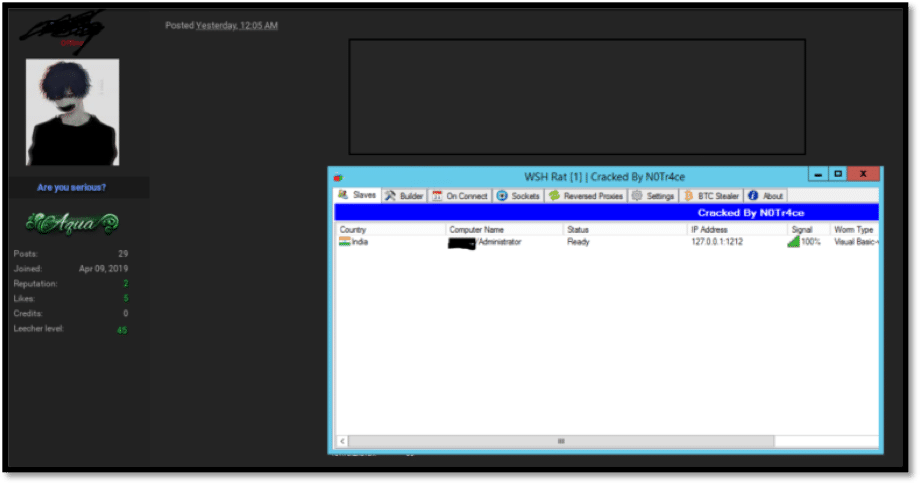920x483 pixels.
Task: Click the Cracked By N0Tr4ce blue banner
Action: (606, 212)
